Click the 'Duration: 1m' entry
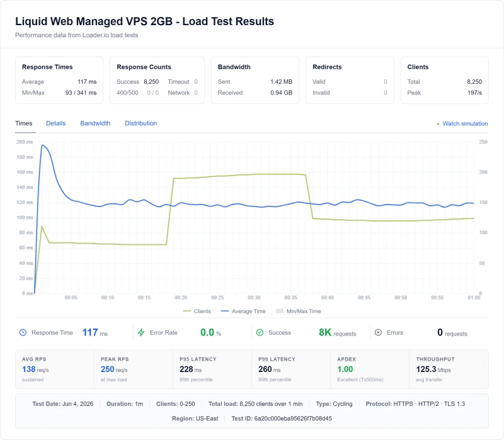The height and width of the screenshot is (440, 504). point(125,404)
